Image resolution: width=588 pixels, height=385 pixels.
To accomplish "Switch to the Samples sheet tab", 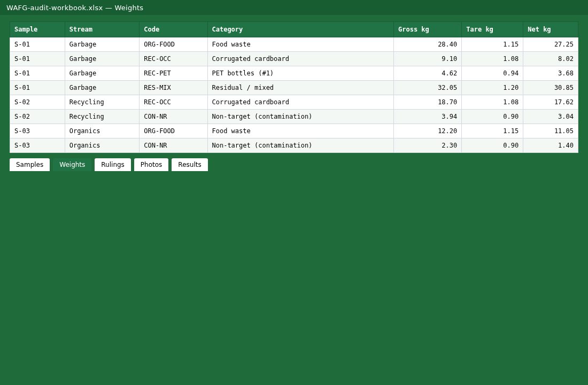I will click(29, 165).
